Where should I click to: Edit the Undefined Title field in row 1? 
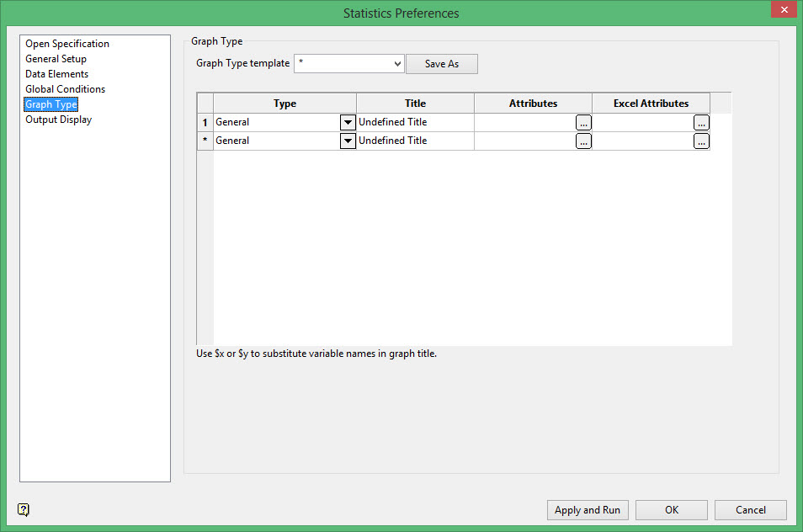414,123
